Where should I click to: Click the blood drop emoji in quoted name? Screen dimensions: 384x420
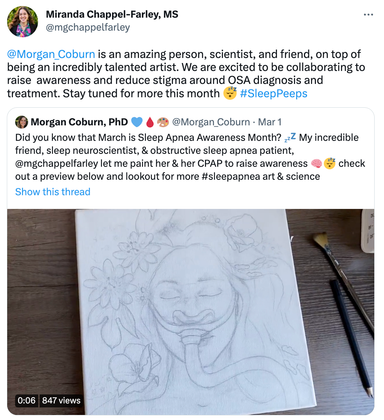(150, 122)
